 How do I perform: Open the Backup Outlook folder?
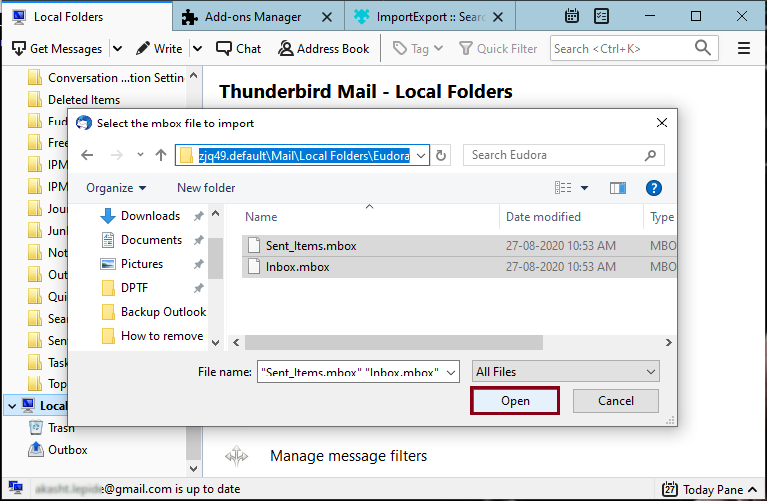163,312
